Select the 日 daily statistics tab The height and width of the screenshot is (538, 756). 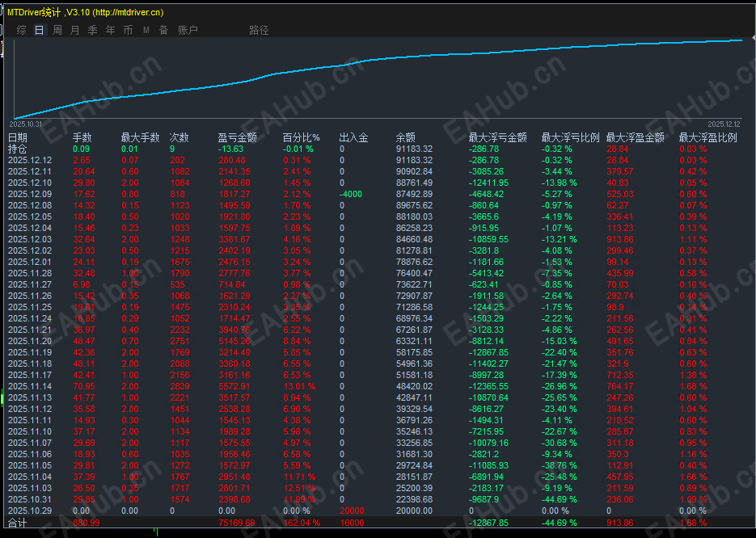[40, 31]
